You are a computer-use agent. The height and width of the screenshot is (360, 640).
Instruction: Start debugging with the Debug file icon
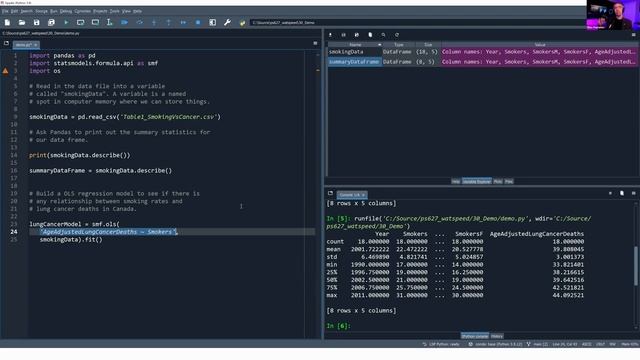(x=124, y=22)
